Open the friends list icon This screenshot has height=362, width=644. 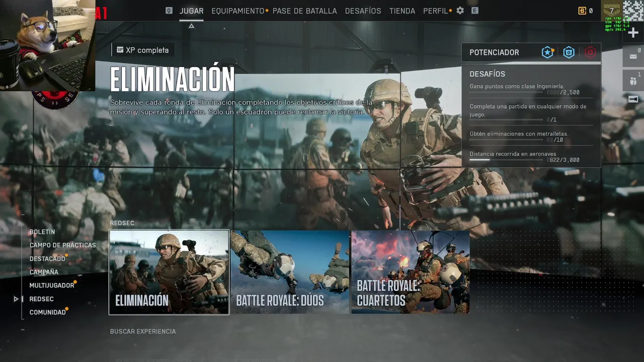click(633, 80)
